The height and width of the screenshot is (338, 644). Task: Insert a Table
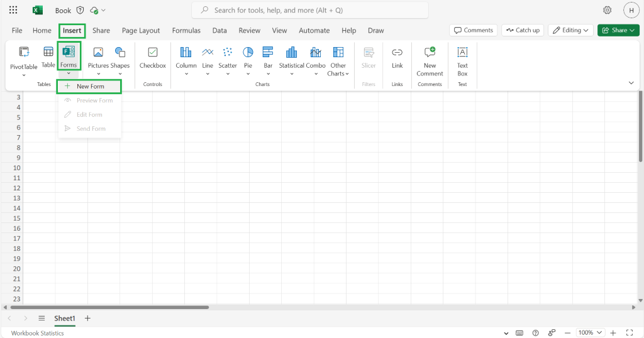48,57
